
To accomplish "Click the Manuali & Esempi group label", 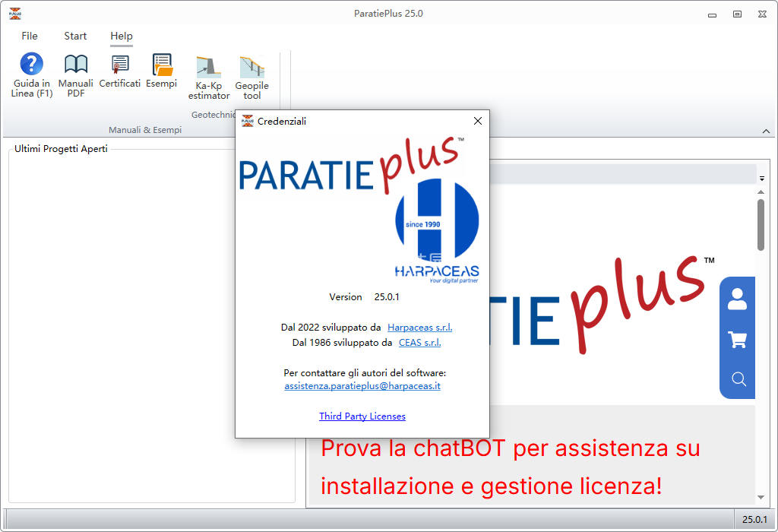I will (x=145, y=129).
